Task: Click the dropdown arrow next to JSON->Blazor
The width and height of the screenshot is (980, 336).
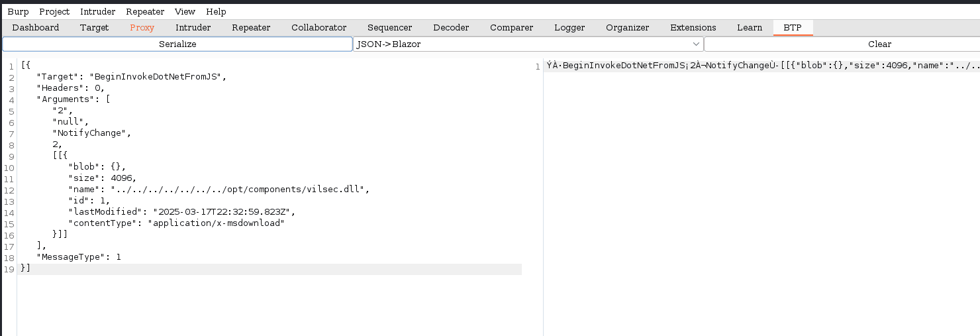Action: 696,44
